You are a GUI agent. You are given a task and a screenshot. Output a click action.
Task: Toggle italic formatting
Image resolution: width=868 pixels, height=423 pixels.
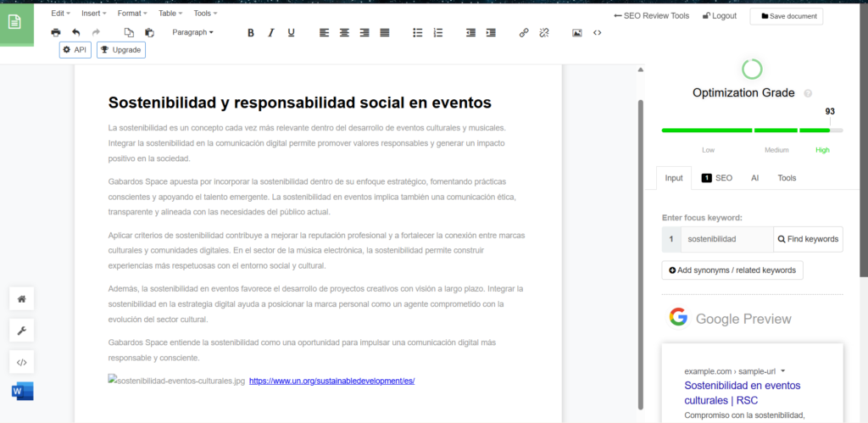270,33
